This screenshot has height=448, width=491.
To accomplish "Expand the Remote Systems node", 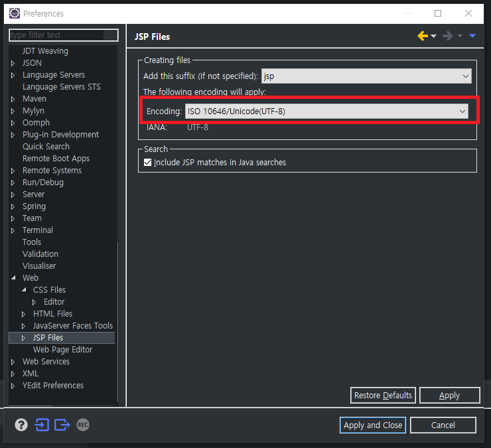I will [13, 171].
